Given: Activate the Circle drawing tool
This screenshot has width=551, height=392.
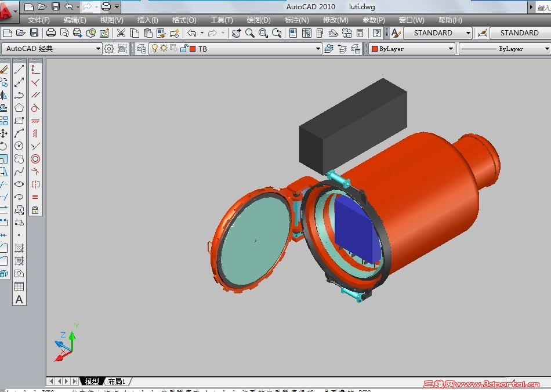Looking at the screenshot, I should pos(19,146).
